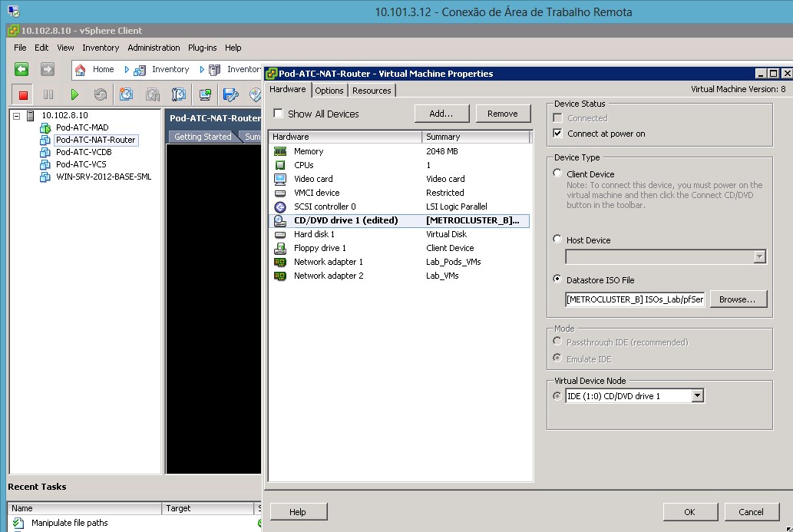Image resolution: width=793 pixels, height=532 pixels.
Task: Click the Home icon in the navigation bar
Action: coord(81,69)
